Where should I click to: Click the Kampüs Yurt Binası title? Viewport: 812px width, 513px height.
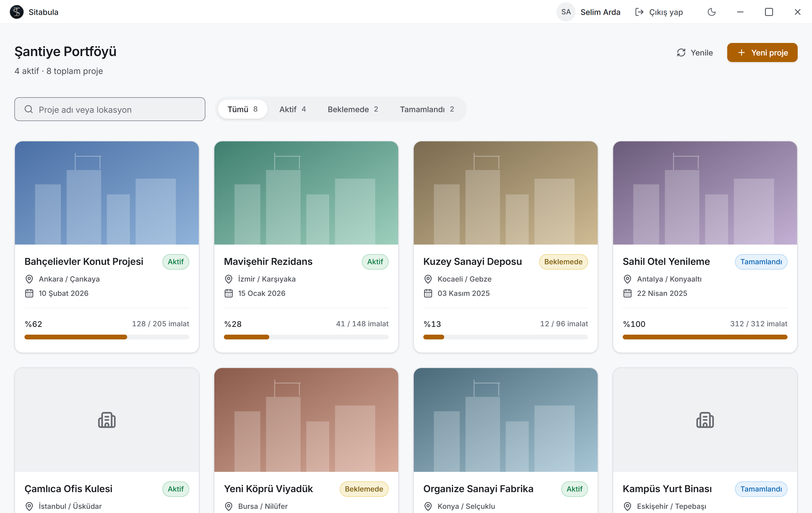(667, 489)
